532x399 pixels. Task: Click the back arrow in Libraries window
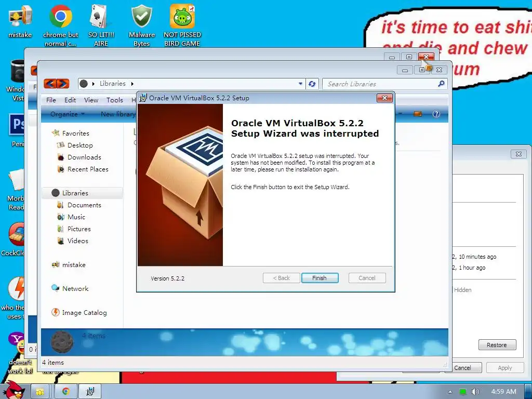tap(50, 84)
